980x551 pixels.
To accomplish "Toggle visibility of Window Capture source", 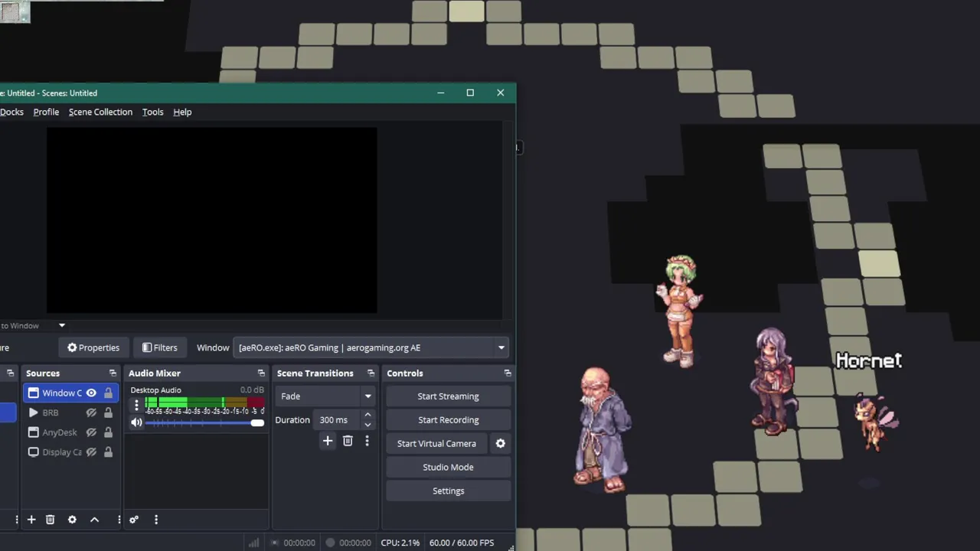I will 91,393.
